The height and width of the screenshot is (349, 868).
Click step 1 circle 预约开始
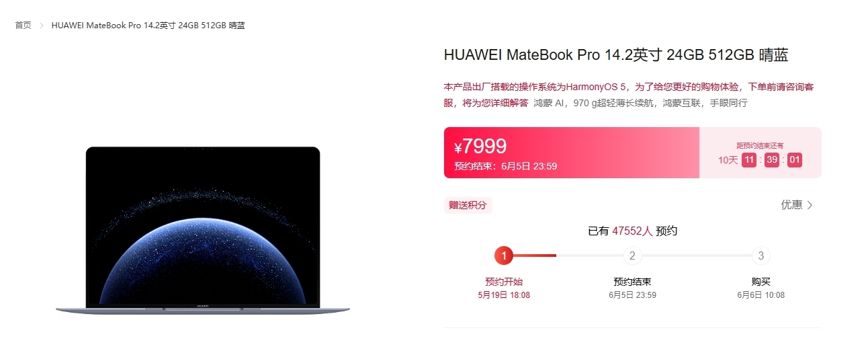[504, 256]
